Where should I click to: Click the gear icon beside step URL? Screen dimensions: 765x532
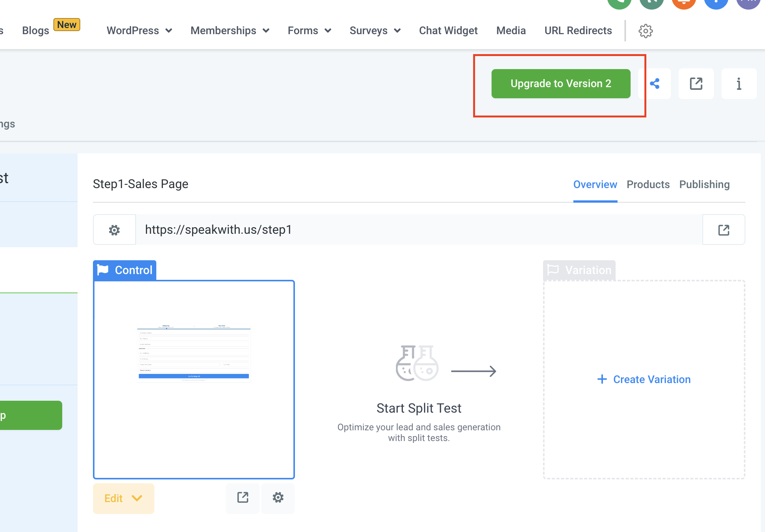114,230
